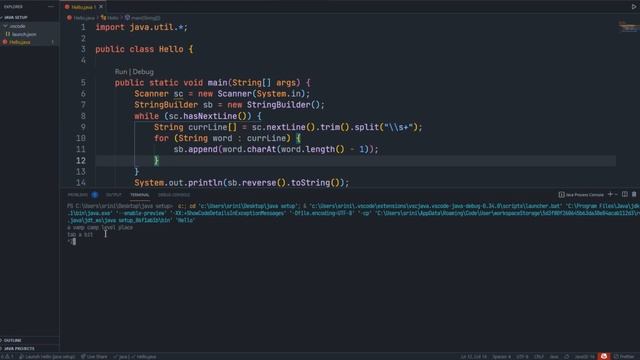The height and width of the screenshot is (360, 640).
Task: Open Hello.java in the Explorer tree
Action: coord(20,42)
